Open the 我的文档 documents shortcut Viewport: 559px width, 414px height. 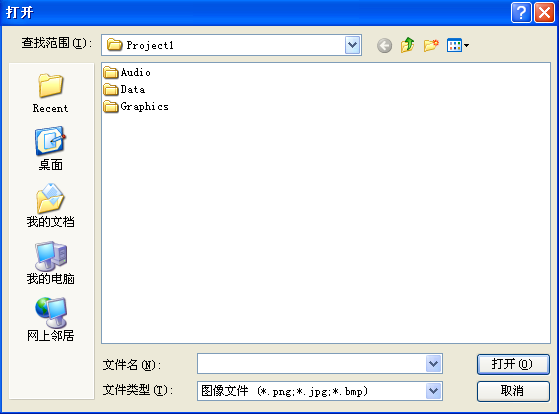(x=50, y=206)
